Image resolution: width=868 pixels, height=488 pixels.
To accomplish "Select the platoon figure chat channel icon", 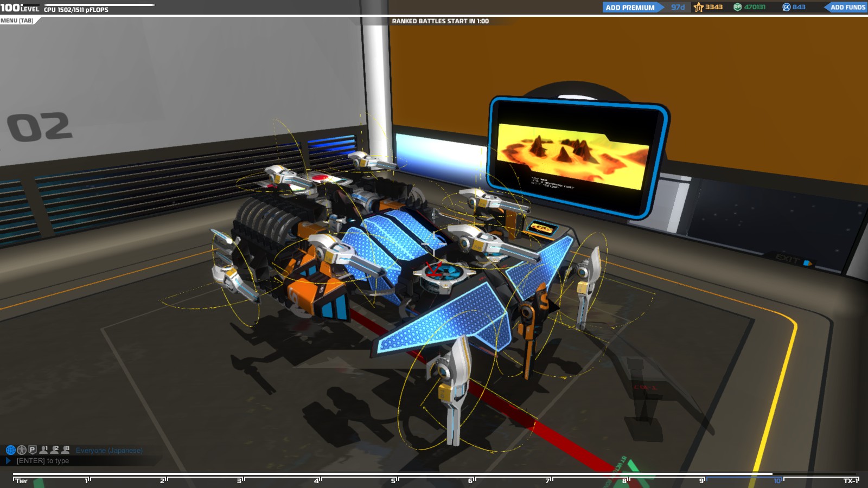I will [x=22, y=450].
